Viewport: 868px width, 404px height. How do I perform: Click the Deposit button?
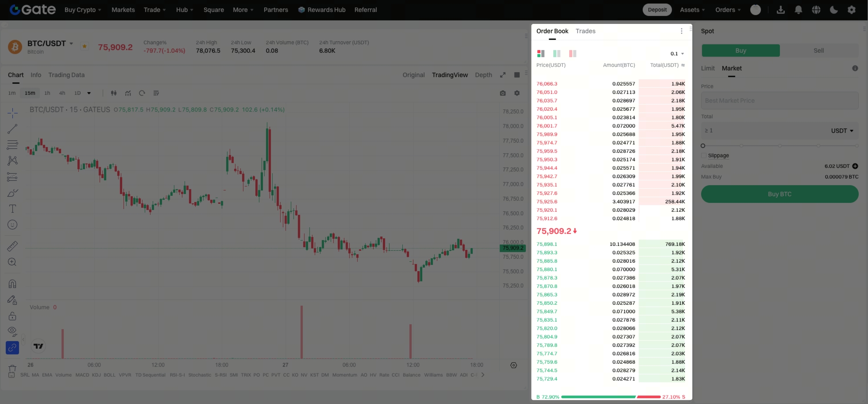coord(657,10)
